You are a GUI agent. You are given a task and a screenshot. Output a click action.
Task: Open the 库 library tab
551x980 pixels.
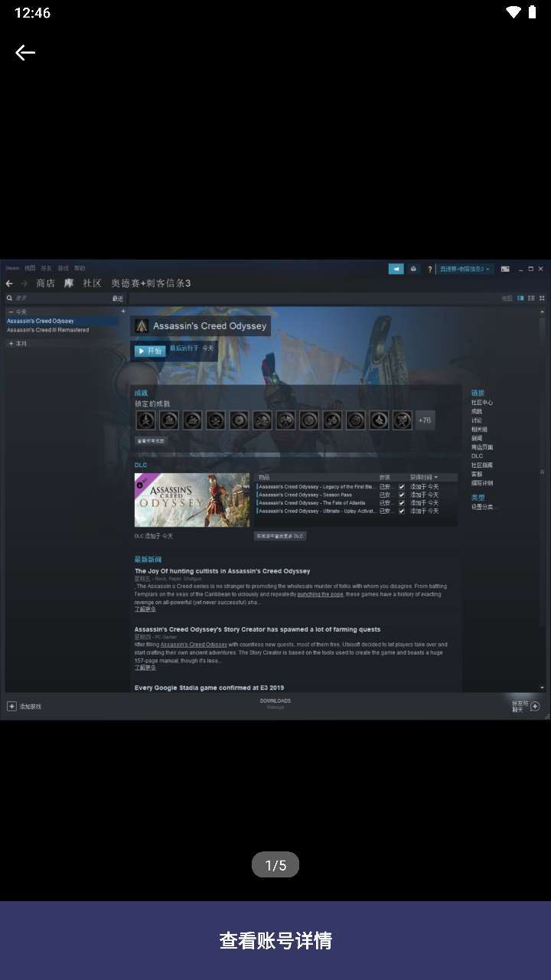(x=69, y=283)
